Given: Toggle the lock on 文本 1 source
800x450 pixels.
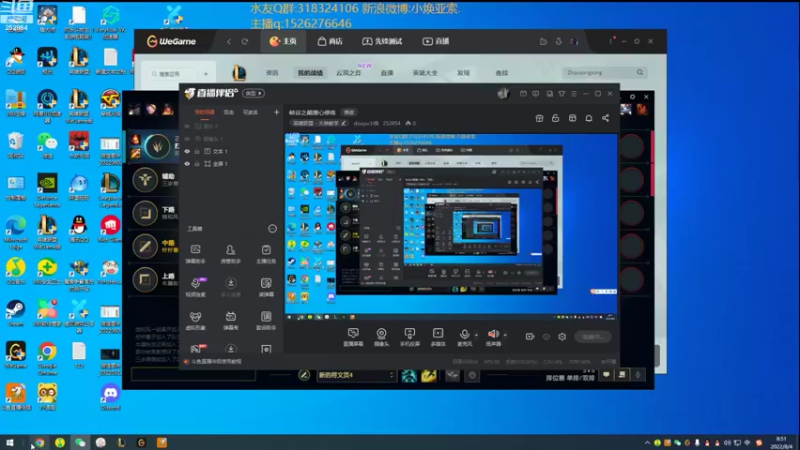Looking at the screenshot, I should (x=197, y=152).
